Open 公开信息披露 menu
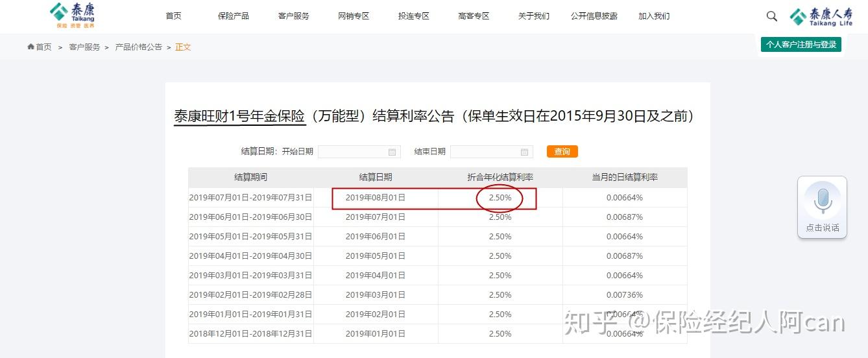868x358 pixels. (594, 16)
